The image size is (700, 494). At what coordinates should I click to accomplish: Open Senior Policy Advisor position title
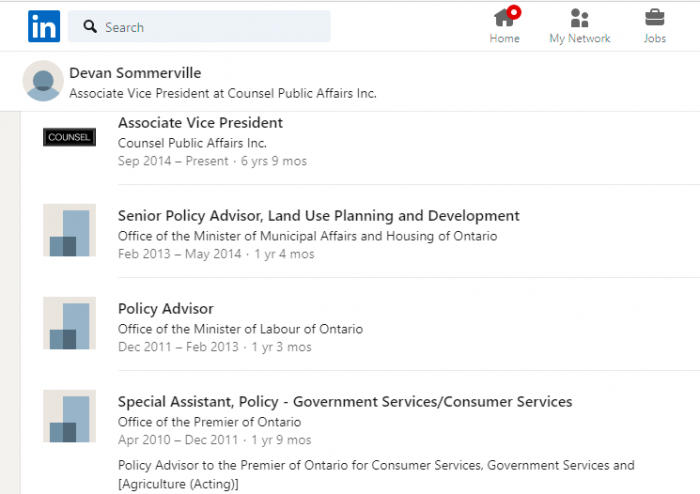tap(318, 216)
